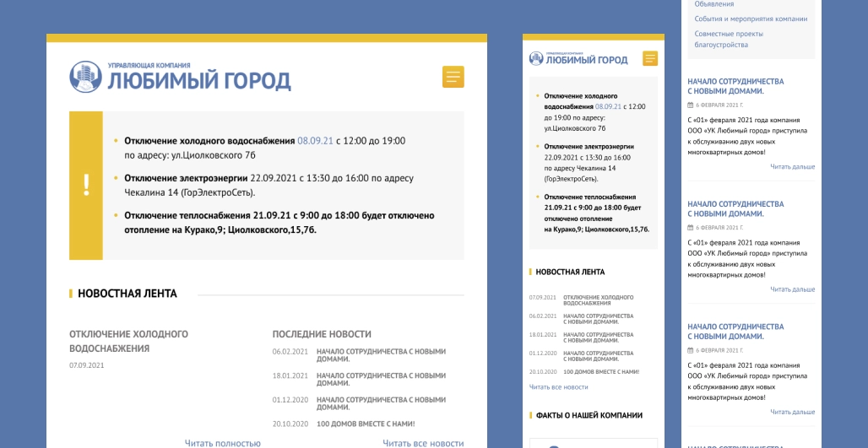Click the Любимый Город logo in the mobile layout
The height and width of the screenshot is (448, 868).
click(x=578, y=58)
